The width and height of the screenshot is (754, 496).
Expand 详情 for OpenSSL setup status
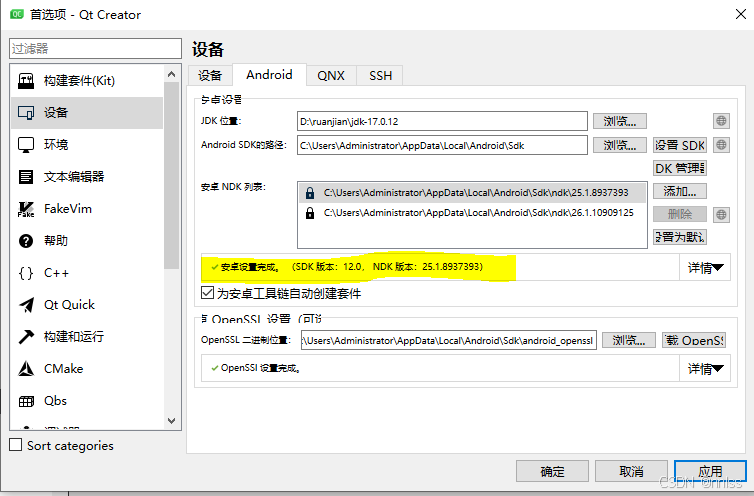coord(705,369)
